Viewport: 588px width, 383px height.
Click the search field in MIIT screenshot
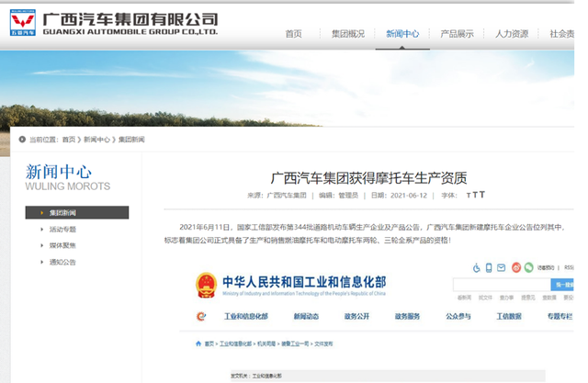(502, 285)
